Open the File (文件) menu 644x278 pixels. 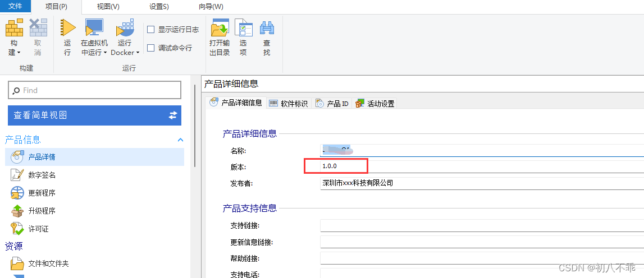[x=15, y=7]
